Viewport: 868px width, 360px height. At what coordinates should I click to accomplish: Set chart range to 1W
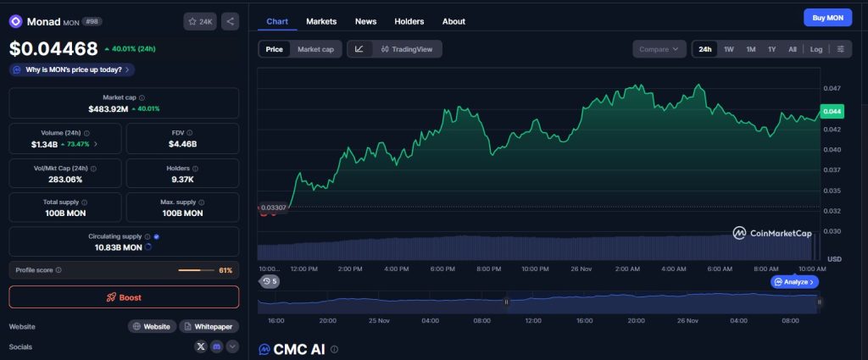pos(728,49)
